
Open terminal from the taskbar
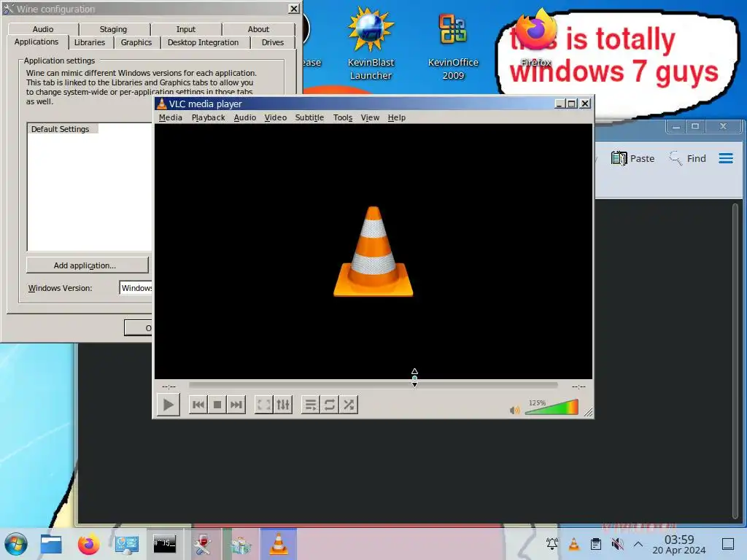pyautogui.click(x=164, y=544)
